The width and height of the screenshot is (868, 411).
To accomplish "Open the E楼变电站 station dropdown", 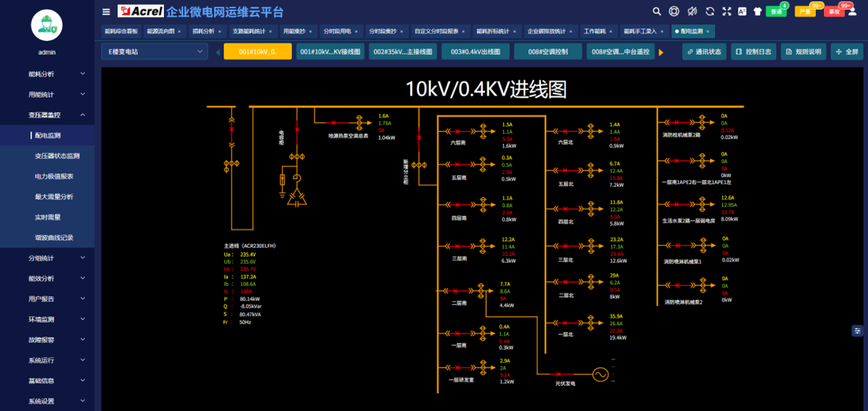I will [154, 51].
